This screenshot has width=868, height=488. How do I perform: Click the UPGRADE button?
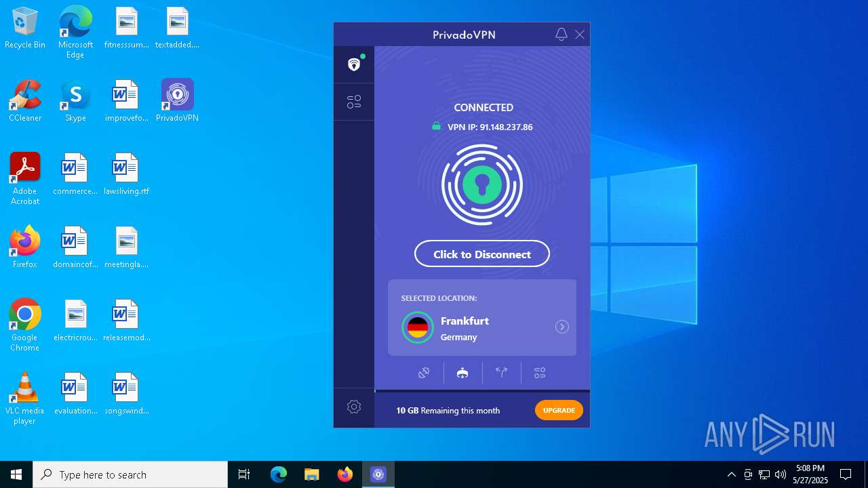tap(559, 410)
